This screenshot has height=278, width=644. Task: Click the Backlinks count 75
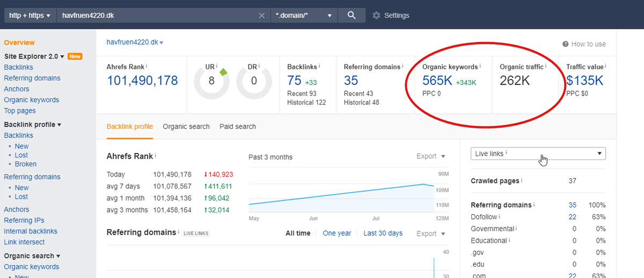tap(294, 81)
